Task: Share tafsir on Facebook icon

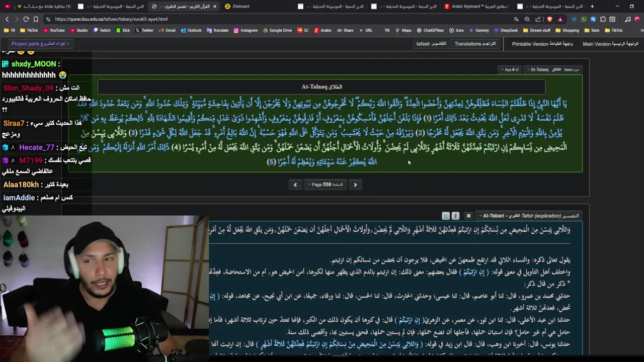Action: click(x=455, y=216)
